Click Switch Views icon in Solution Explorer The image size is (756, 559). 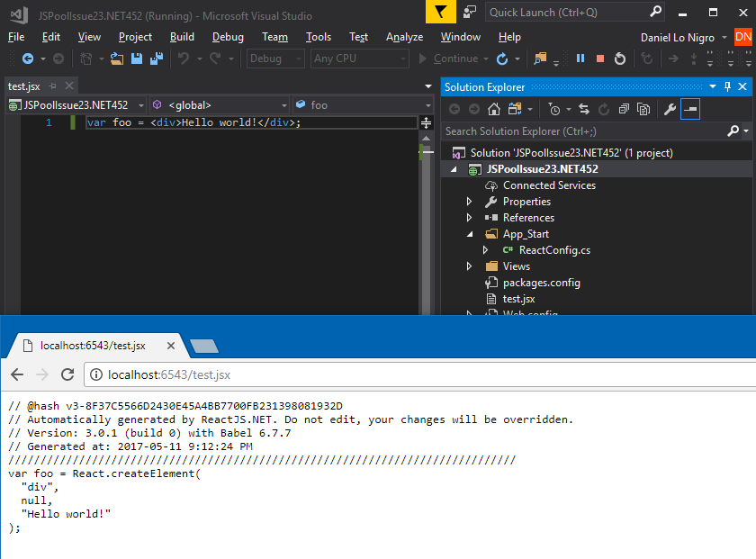click(x=515, y=110)
